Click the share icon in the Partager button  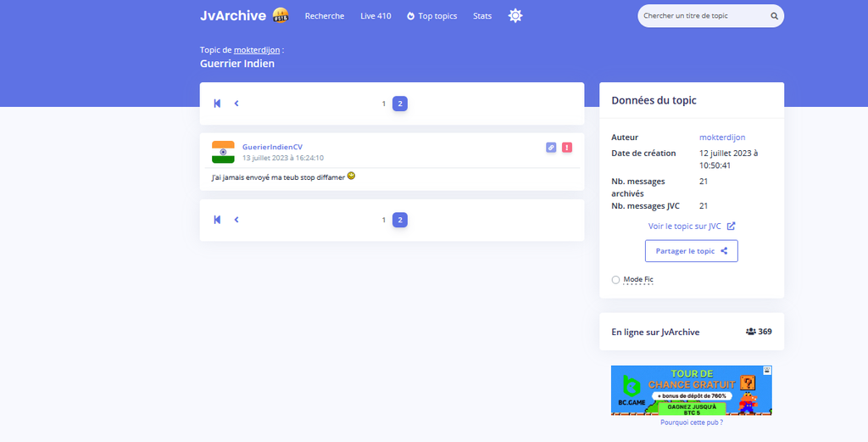724,251
